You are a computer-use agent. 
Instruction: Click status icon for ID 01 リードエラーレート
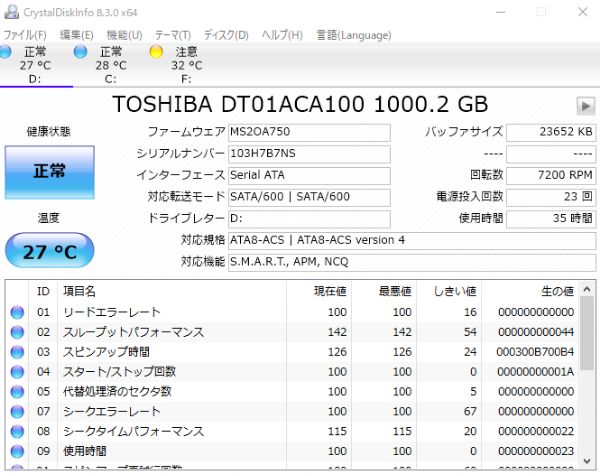(17, 313)
